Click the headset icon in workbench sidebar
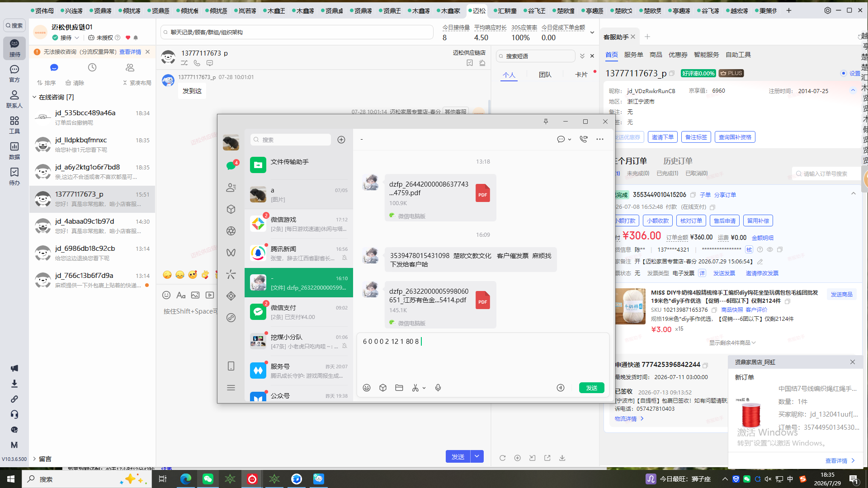This screenshot has width=868, height=488. pyautogui.click(x=14, y=414)
